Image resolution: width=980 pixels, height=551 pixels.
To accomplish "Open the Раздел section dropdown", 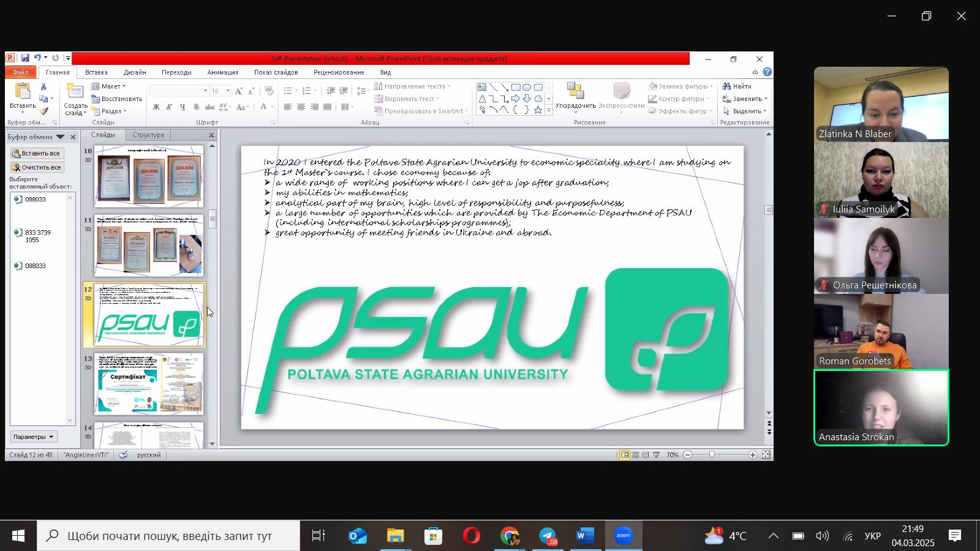I will point(108,111).
